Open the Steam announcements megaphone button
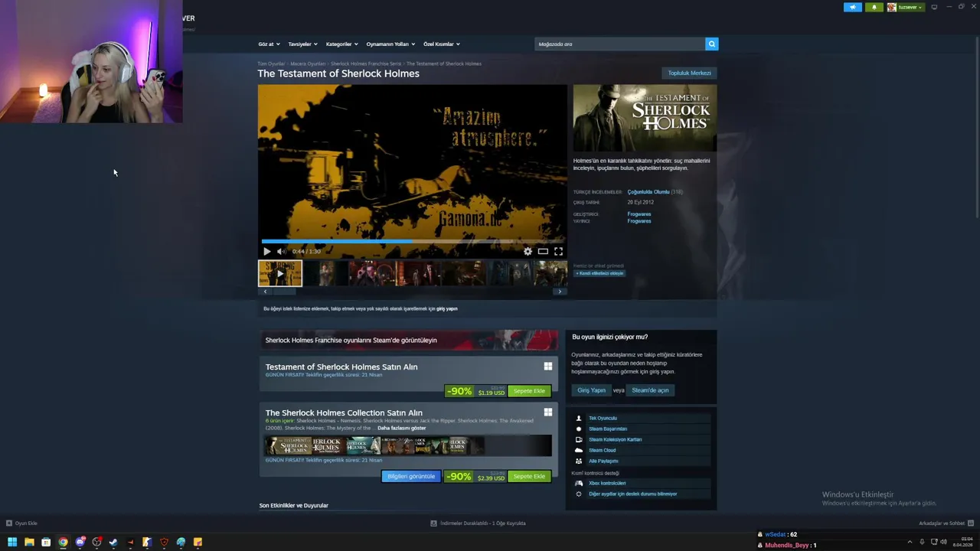This screenshot has height=551, width=980. pyautogui.click(x=853, y=7)
